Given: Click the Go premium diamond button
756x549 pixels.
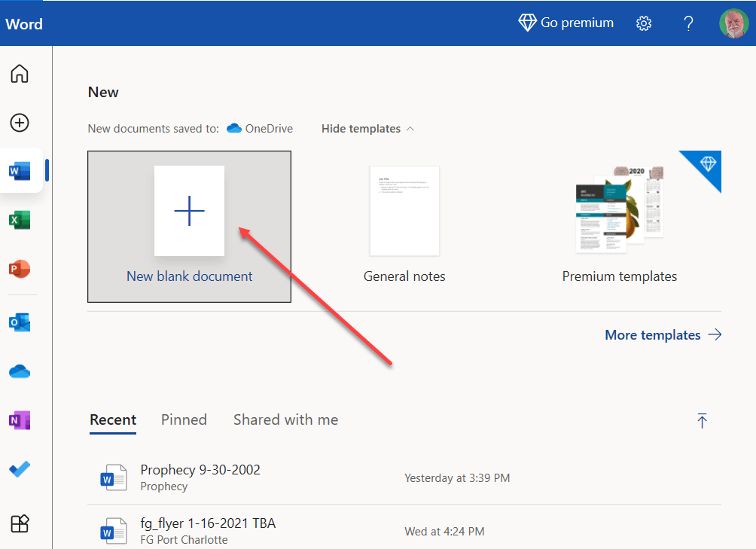Looking at the screenshot, I should [x=566, y=23].
